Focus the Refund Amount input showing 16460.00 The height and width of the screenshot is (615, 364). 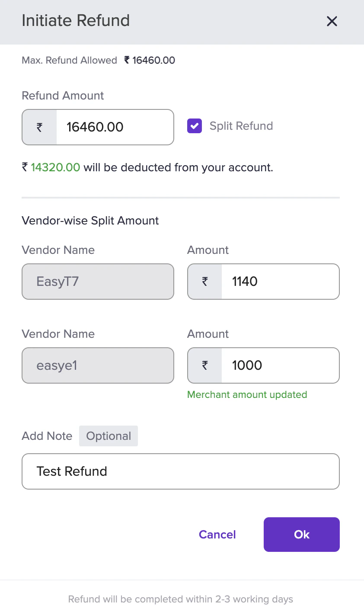click(x=114, y=127)
